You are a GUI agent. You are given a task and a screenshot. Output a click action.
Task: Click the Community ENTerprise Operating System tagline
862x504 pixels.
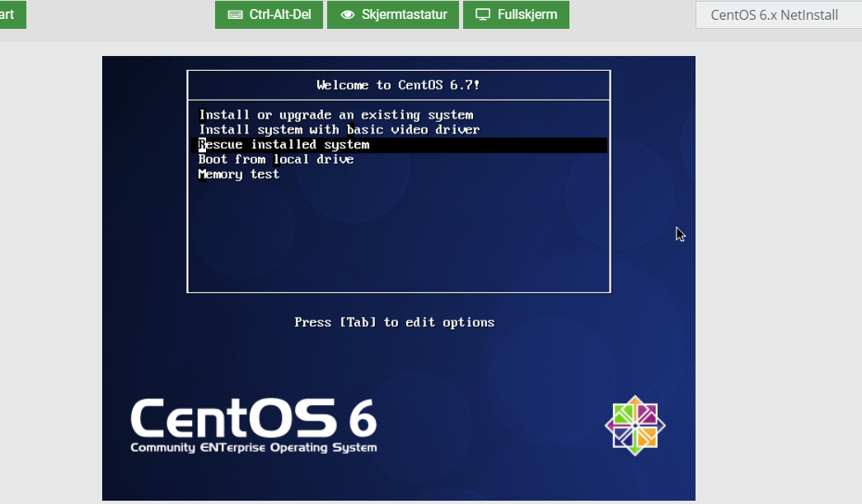pyautogui.click(x=254, y=447)
